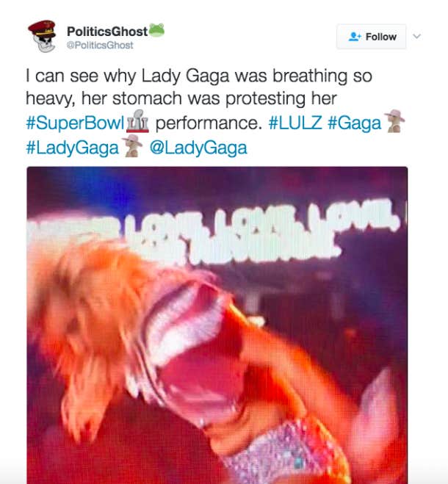
Task: Enlarge the attached tweet photo
Action: click(217, 325)
